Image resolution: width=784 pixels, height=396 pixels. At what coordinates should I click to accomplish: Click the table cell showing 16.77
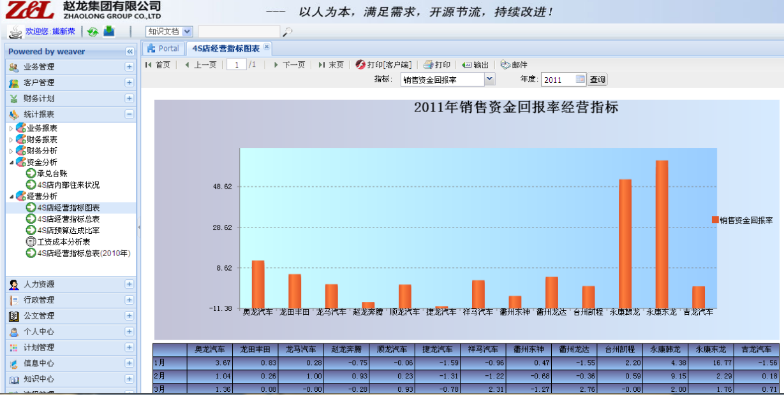coord(710,363)
